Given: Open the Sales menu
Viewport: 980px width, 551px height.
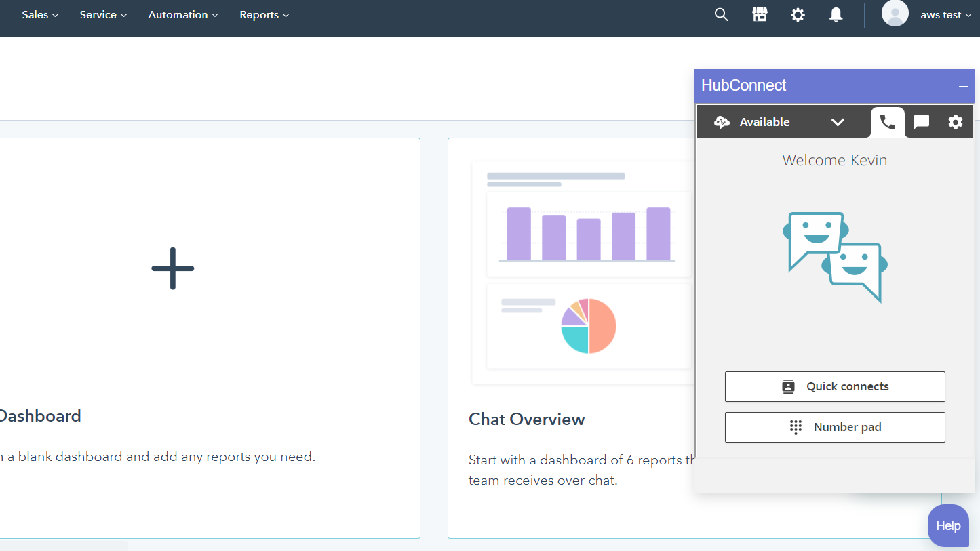Looking at the screenshot, I should click(39, 14).
